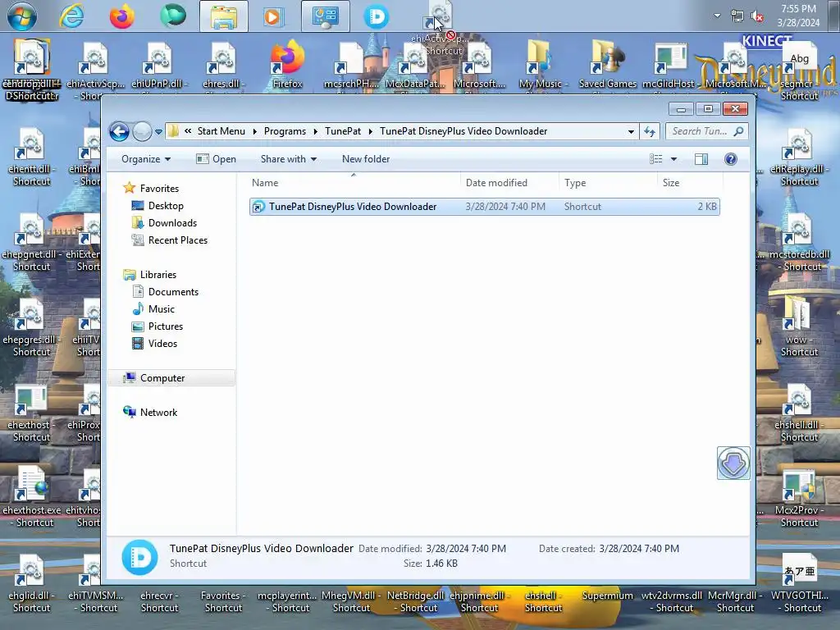Open the Share with menu
Screen dimensions: 840x630
[288, 159]
